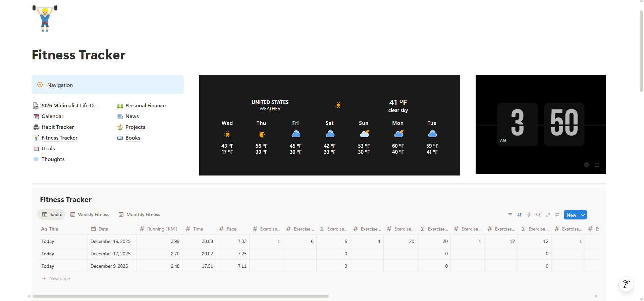Click the 20.02 time cell

tap(199, 254)
